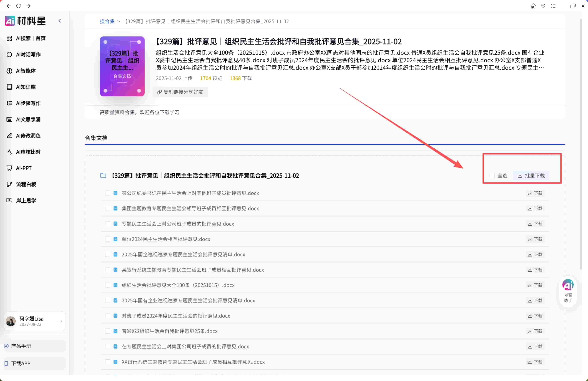The height and width of the screenshot is (381, 588).
Task: Select checkbox for 普通X员组织生活会自我批评意见25条.docx
Action: (107, 331)
